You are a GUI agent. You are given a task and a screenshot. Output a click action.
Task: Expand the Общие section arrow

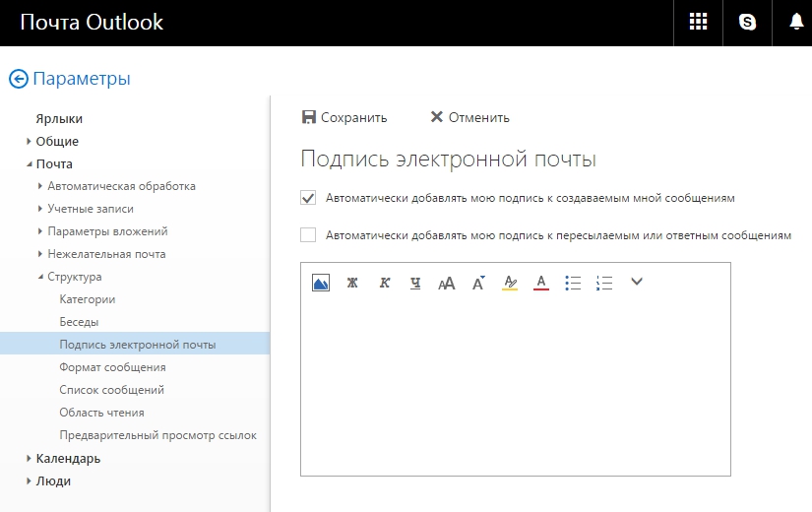[29, 141]
